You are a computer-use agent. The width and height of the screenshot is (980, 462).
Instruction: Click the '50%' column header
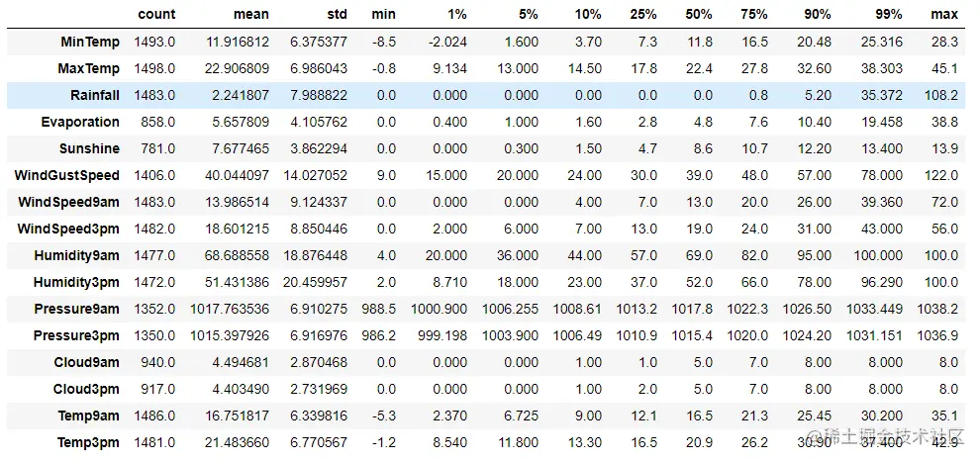tap(698, 15)
